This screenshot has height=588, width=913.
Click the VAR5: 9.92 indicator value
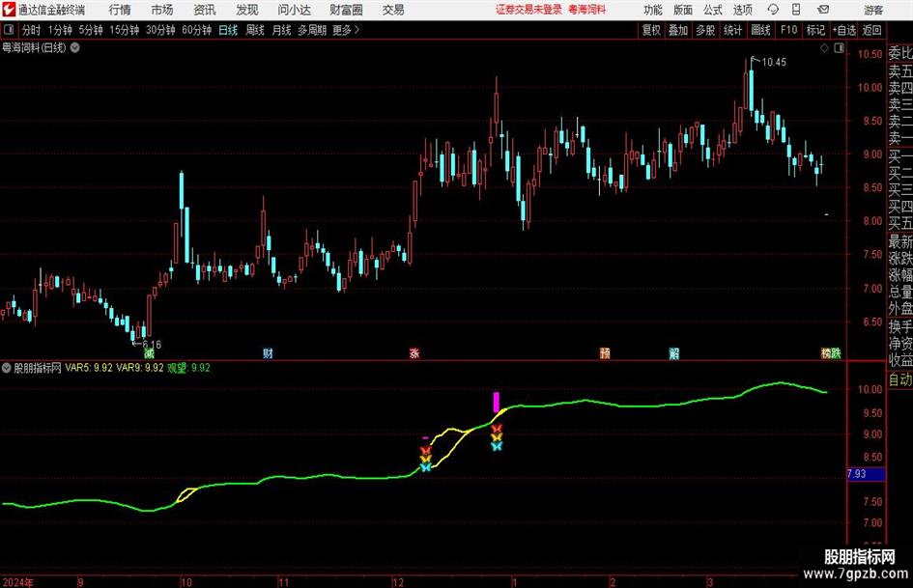pyautogui.click(x=89, y=368)
